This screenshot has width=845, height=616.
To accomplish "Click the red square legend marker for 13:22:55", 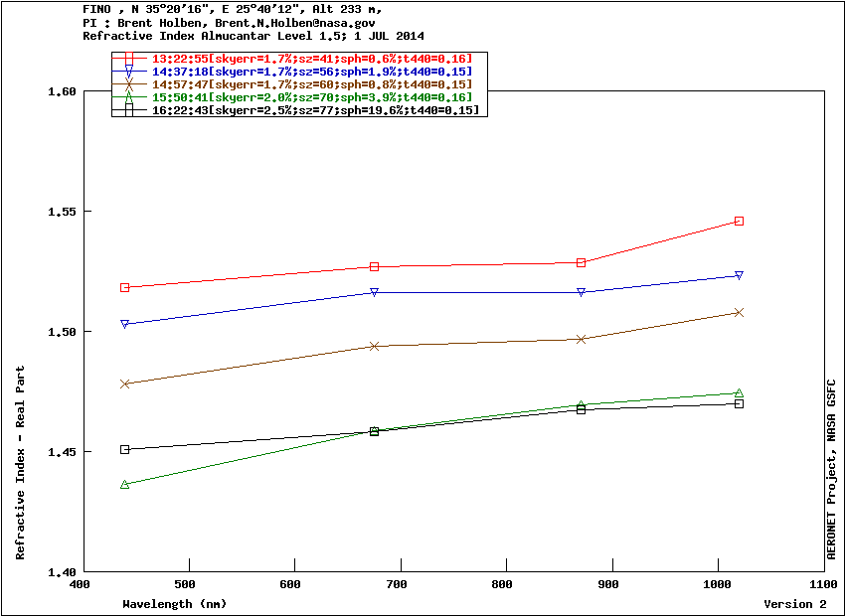I will [129, 60].
